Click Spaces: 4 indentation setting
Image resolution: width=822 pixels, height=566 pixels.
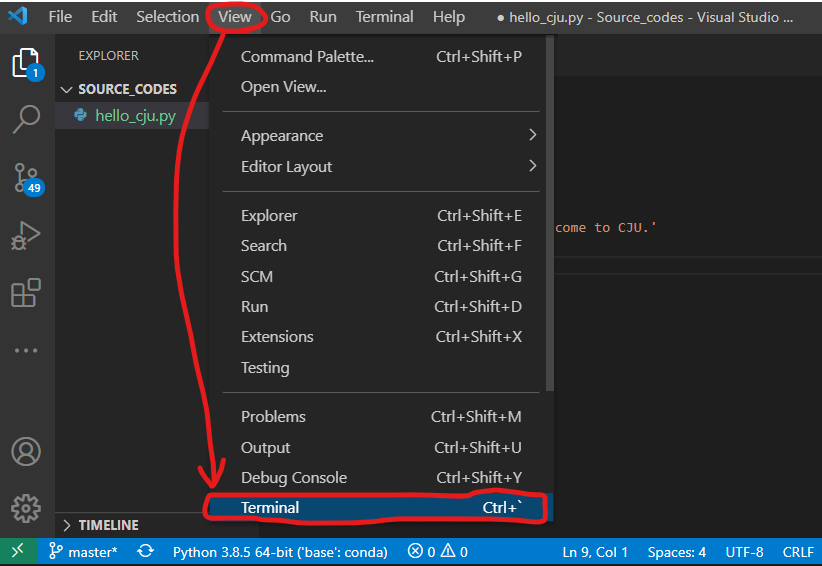(x=677, y=552)
